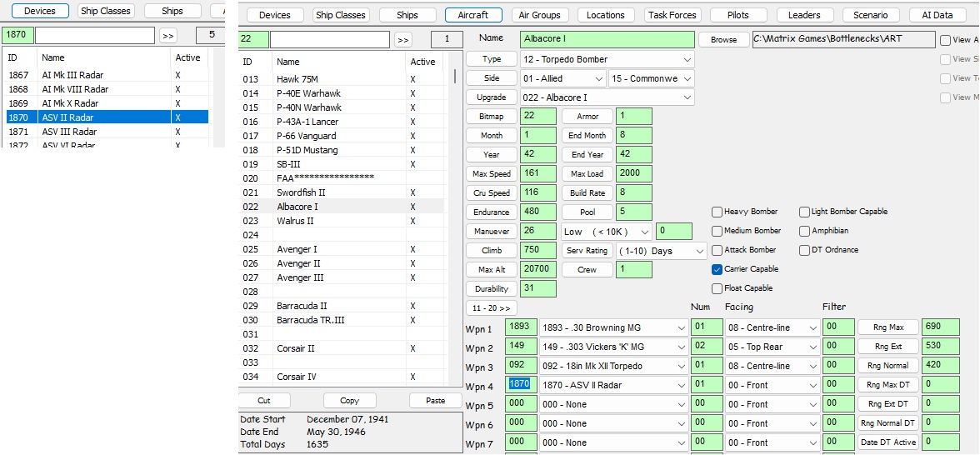Expand Wpn 1 dropdown showing .30 Browning MG
Image resolution: width=980 pixels, height=455 pixels.
(613, 327)
